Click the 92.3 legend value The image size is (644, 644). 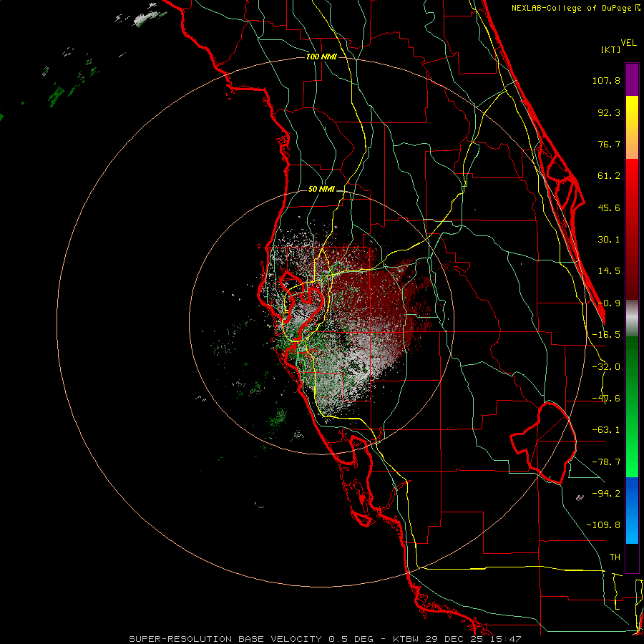click(609, 112)
